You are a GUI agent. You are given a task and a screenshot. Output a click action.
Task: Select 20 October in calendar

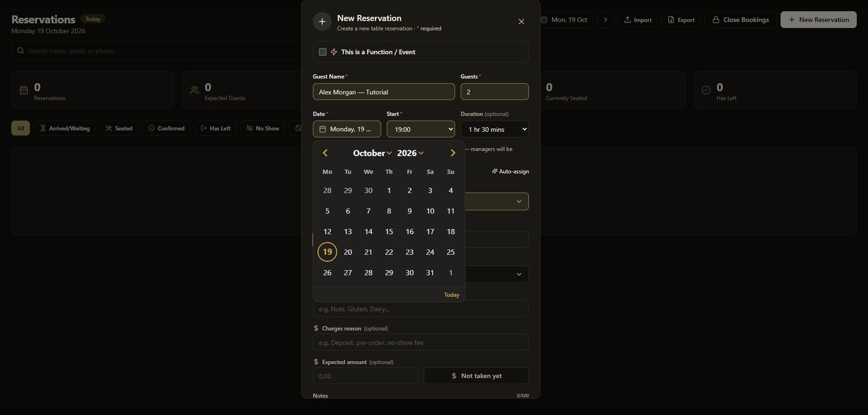tap(348, 252)
